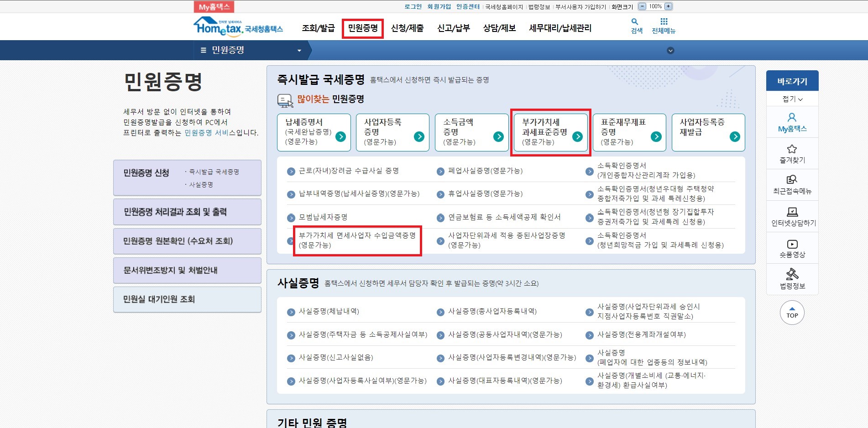This screenshot has height=428, width=868.
Task: Expand the 민원증명 breadcrumb dropdown
Action: [x=299, y=51]
